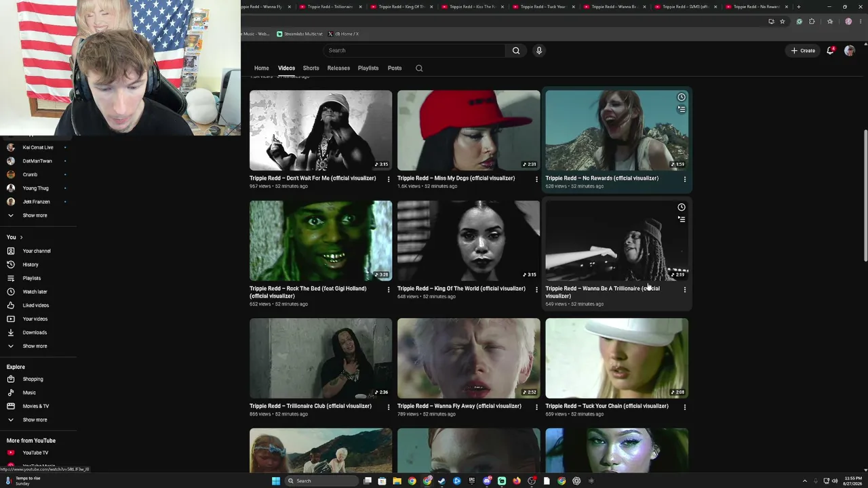The image size is (868, 488).
Task: Open options menu for Trillionaire Club
Action: tap(389, 407)
